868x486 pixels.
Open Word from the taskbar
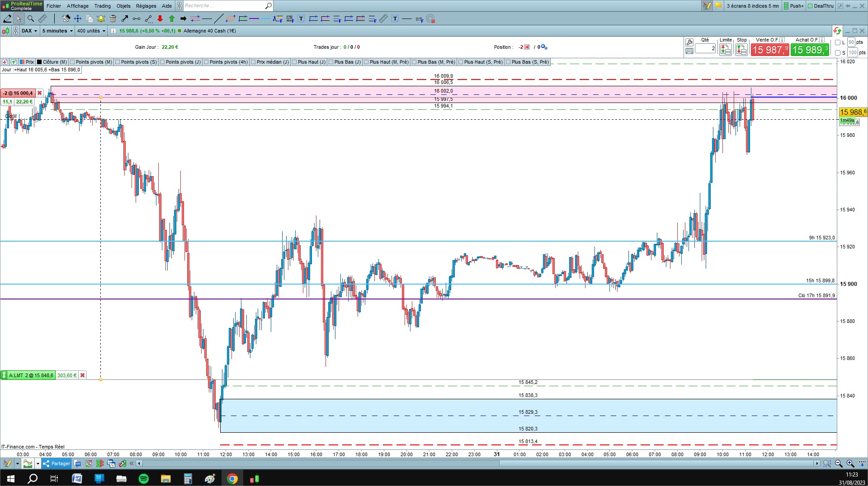tap(77, 479)
